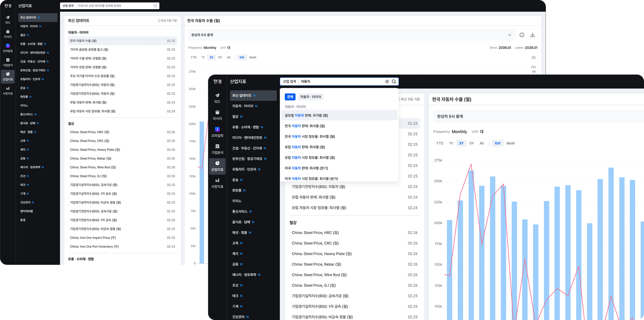Expand the 완성차 5사 총계 dropdown chevron
This screenshot has width=644, height=320.
509,35
